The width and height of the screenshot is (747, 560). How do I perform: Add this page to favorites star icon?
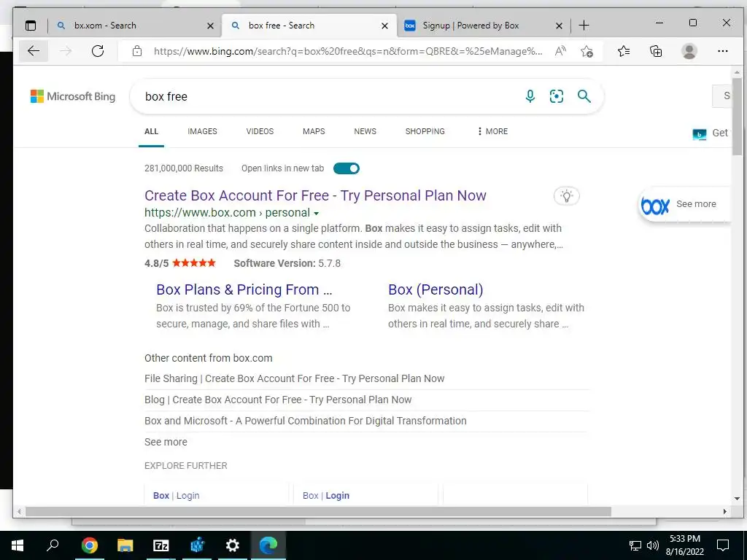click(x=587, y=51)
